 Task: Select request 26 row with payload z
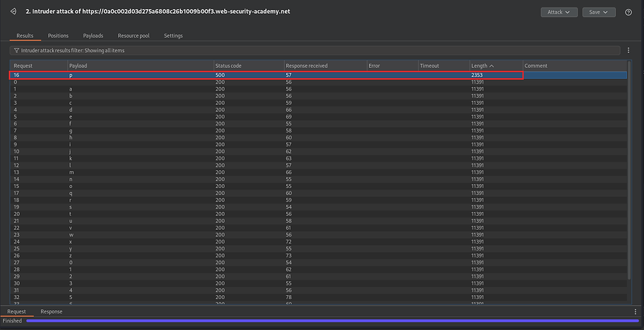point(319,256)
